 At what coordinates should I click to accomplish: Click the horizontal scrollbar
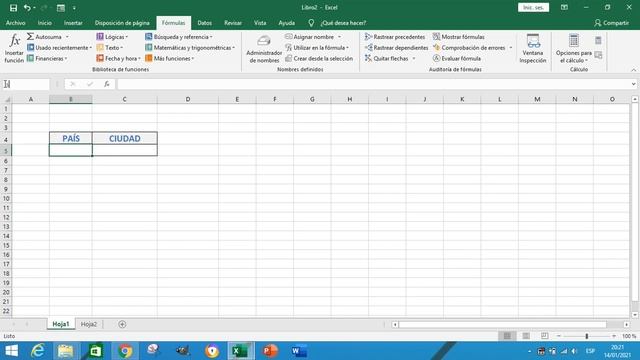502,324
